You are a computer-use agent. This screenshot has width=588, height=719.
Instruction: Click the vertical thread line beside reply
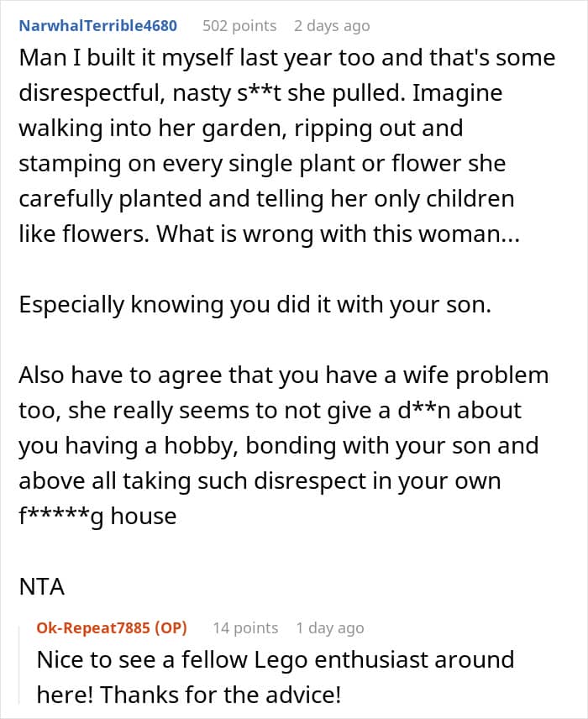(24, 664)
